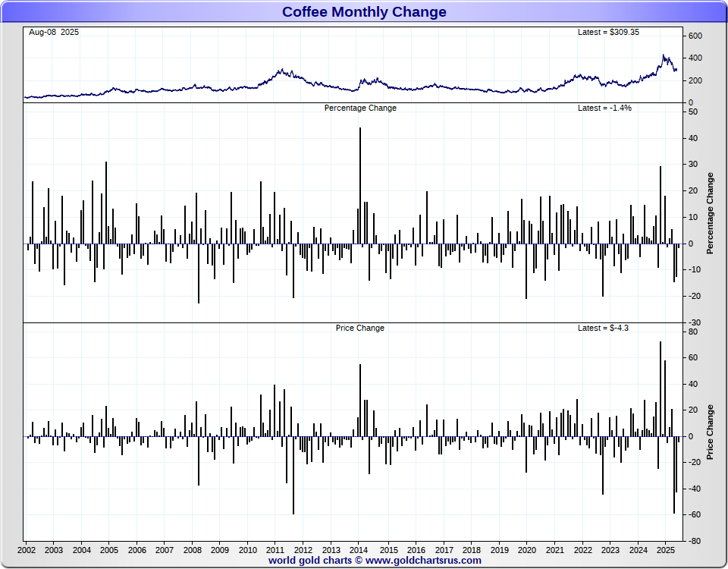Screen dimensions: 728x569
Task: Click the 200 tick on price axis
Action: coord(695,80)
